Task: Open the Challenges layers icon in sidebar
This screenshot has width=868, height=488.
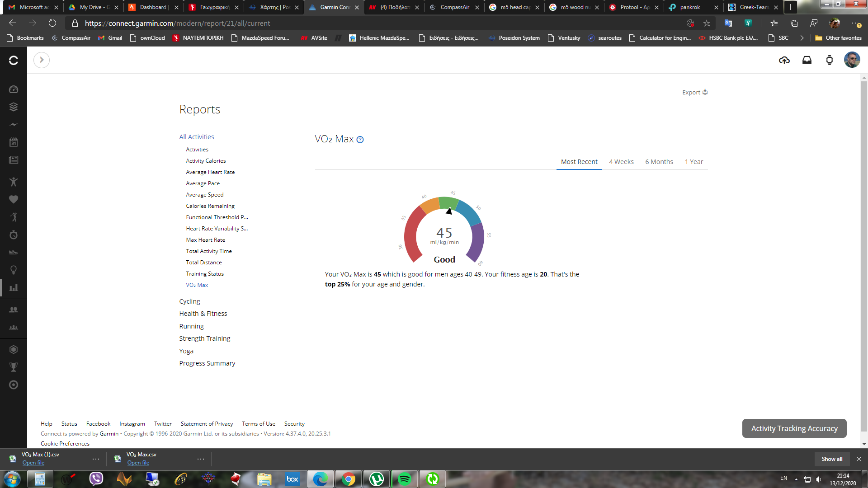Action: click(x=14, y=107)
